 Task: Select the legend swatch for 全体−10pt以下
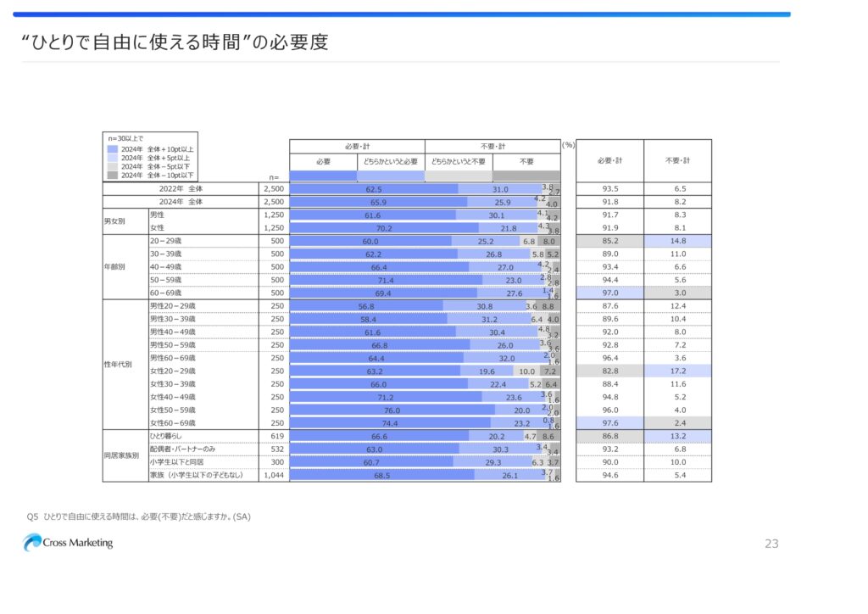pyautogui.click(x=113, y=176)
